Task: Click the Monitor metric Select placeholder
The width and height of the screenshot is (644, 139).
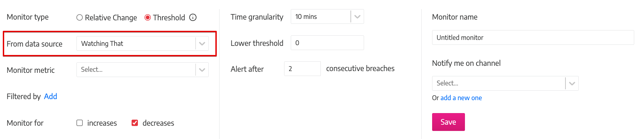Action: click(92, 70)
